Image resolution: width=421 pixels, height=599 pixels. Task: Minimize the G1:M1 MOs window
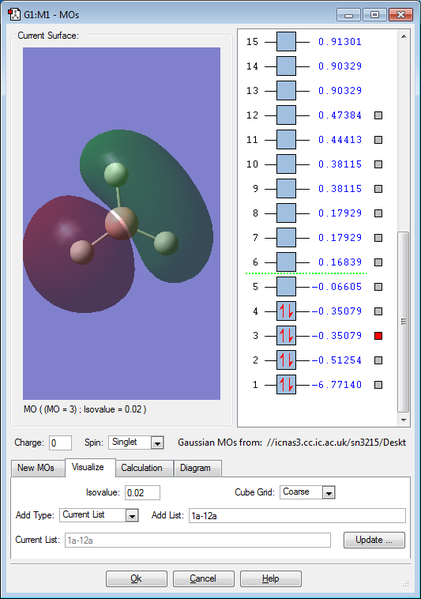coord(348,15)
